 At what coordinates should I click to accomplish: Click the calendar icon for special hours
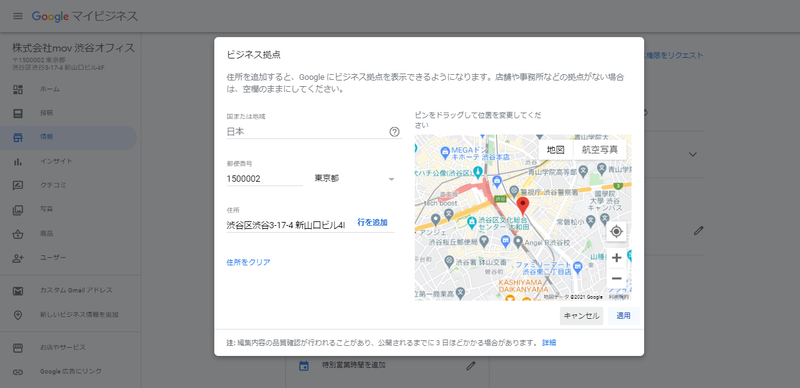[304, 366]
